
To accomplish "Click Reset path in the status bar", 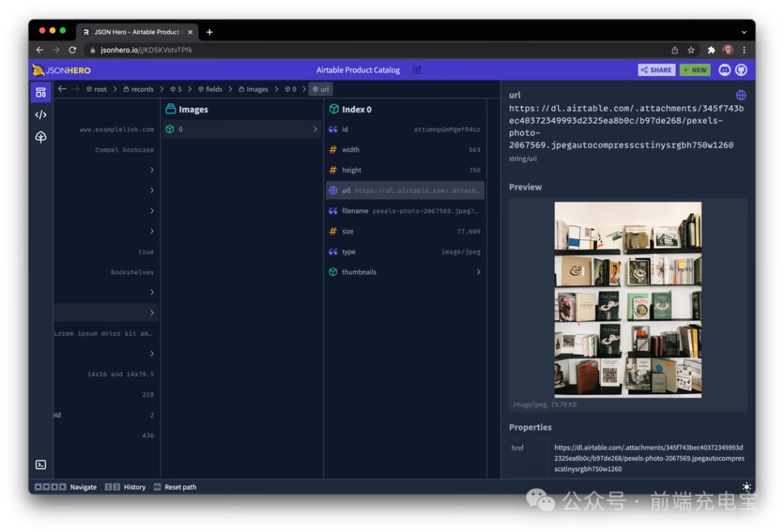I will point(180,487).
